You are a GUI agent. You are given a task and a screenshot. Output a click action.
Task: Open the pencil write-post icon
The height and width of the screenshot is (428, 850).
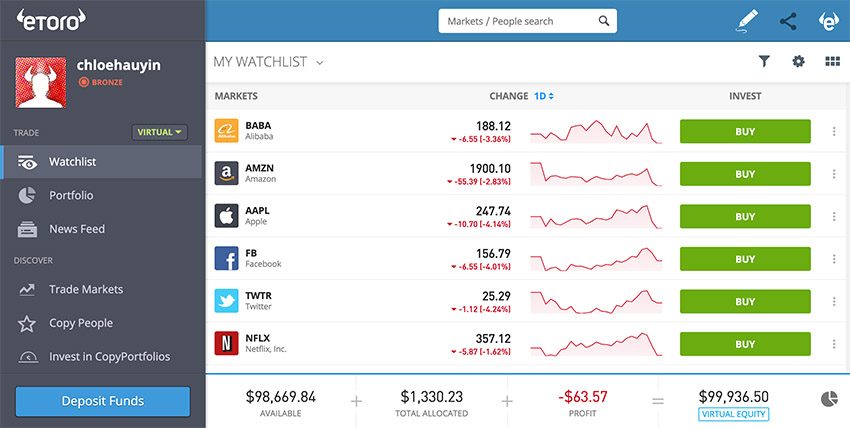click(x=747, y=22)
